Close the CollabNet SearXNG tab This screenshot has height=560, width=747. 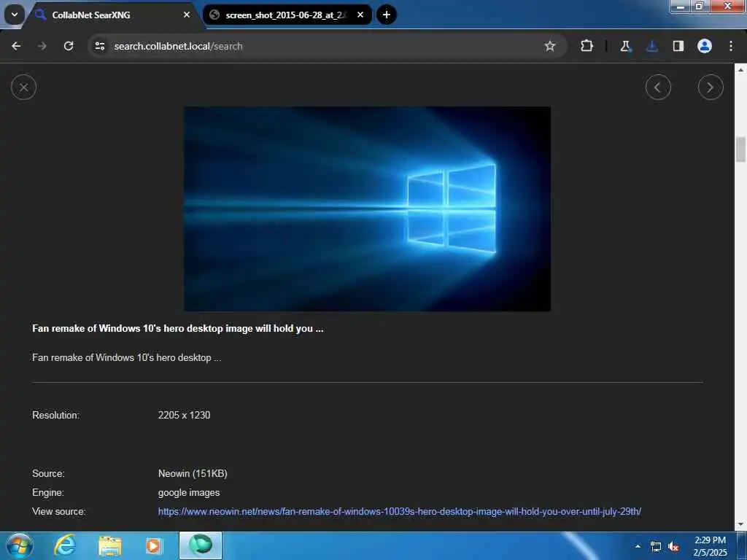tap(187, 15)
